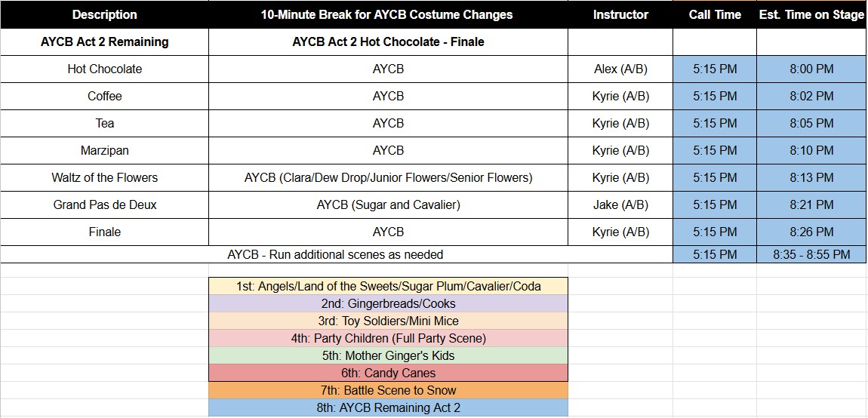
Task: Click the 8:21 PM stage time cell
Action: pos(811,204)
